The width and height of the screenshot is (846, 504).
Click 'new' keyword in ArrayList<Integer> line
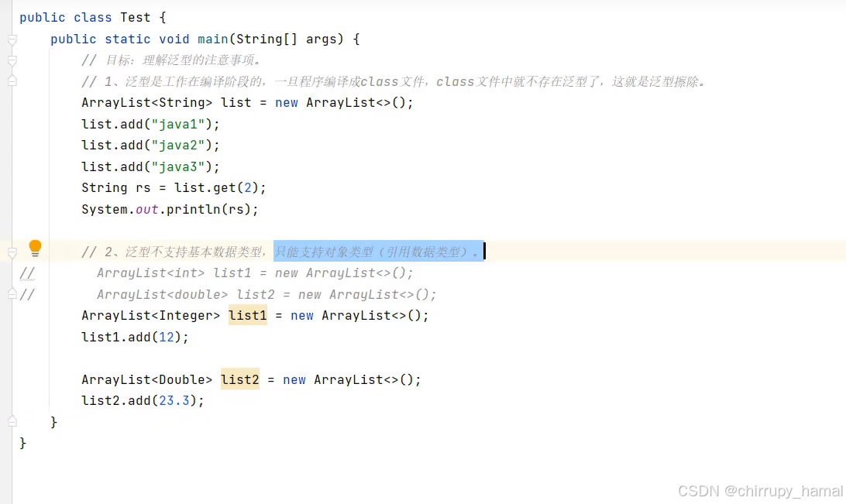(301, 315)
